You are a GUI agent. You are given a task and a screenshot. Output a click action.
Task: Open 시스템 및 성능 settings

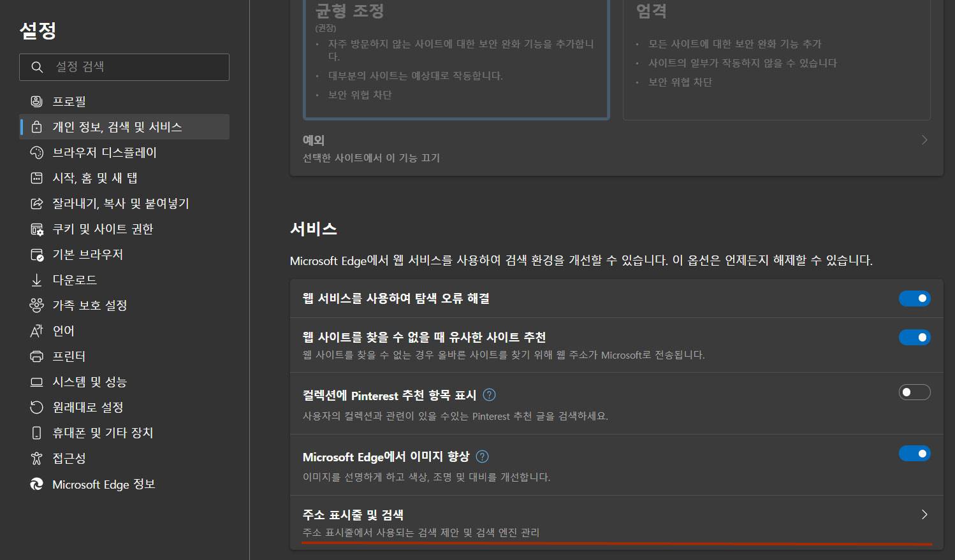pyautogui.click(x=124, y=382)
